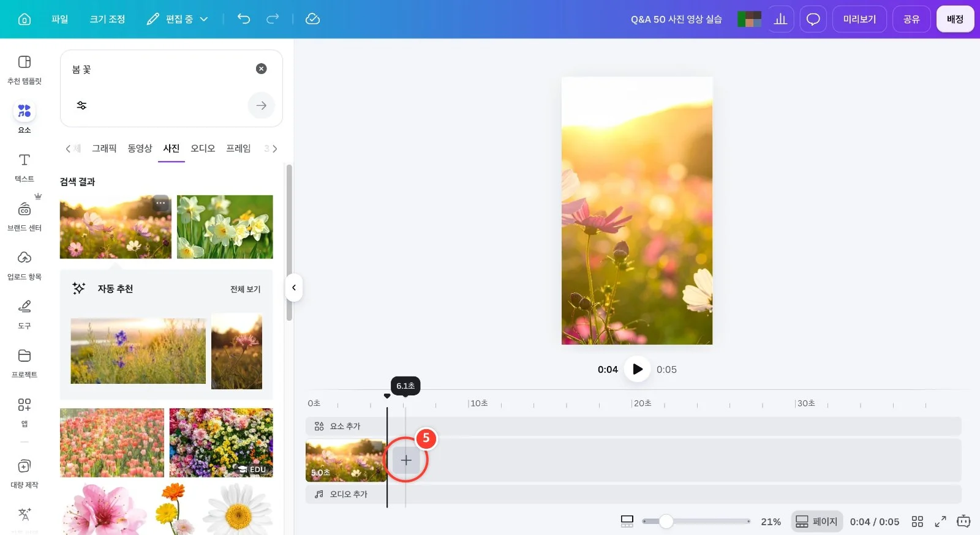Select the 요소 sidebar panel
The height and width of the screenshot is (535, 980).
click(x=24, y=118)
